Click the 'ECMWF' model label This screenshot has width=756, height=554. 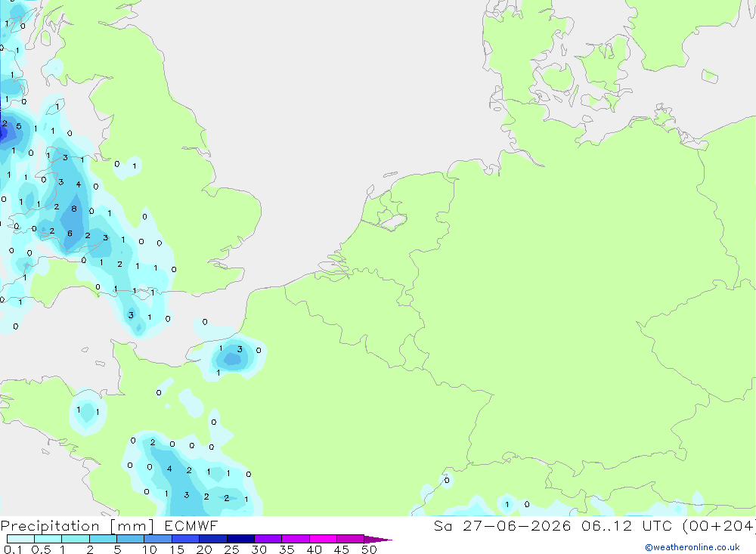tap(191, 525)
